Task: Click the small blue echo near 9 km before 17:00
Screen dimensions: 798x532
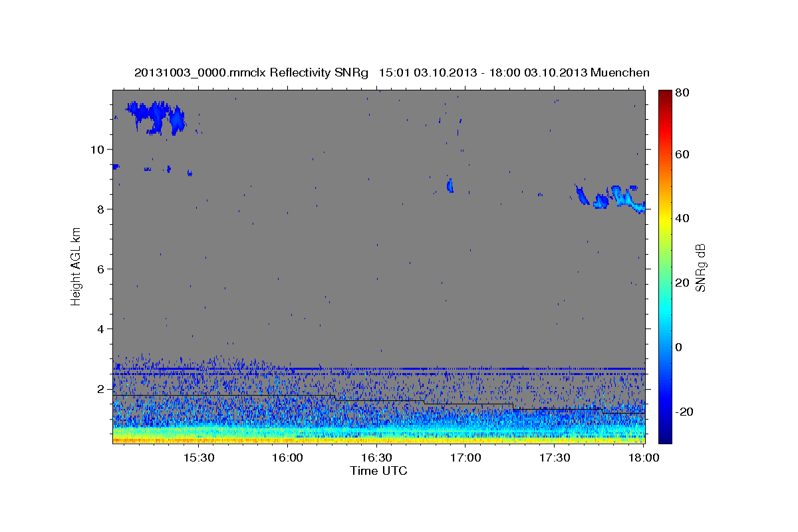Action: click(x=450, y=185)
